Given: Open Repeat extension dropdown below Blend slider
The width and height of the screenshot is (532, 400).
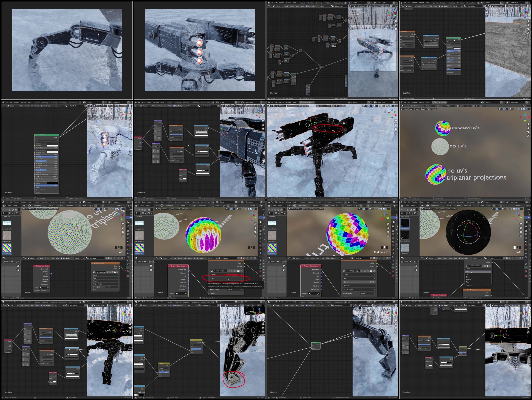Looking at the screenshot, I should coord(359,286).
